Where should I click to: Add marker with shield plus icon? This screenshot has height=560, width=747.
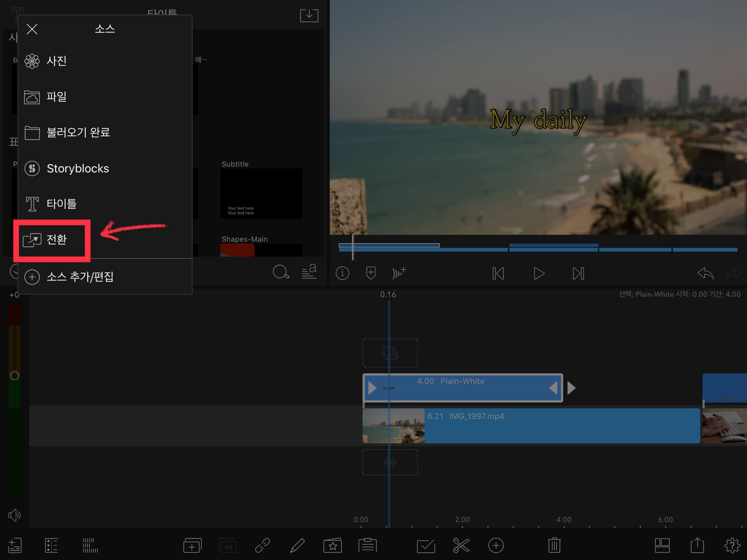click(x=371, y=273)
